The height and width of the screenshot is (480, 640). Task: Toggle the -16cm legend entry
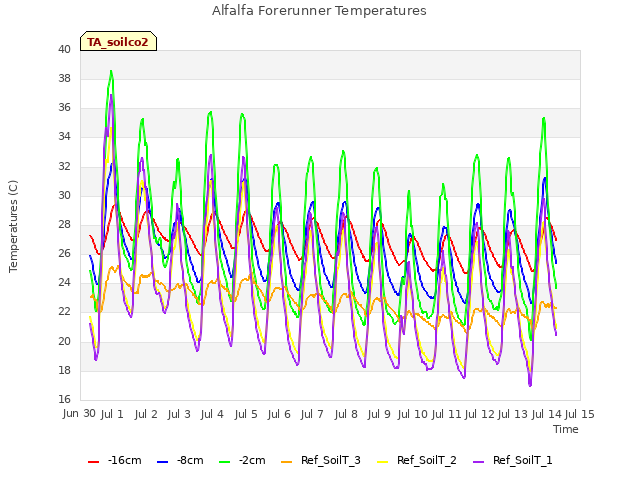[115, 460]
